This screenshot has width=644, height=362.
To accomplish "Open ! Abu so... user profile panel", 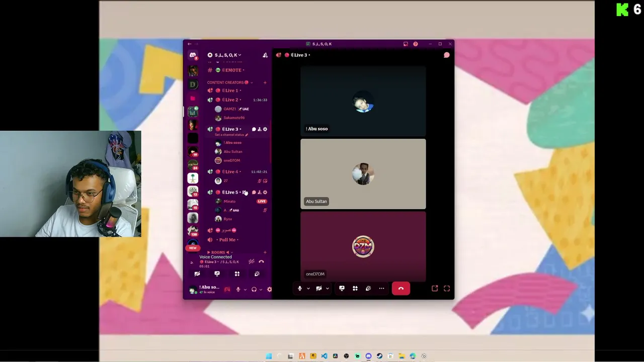I will click(x=204, y=289).
